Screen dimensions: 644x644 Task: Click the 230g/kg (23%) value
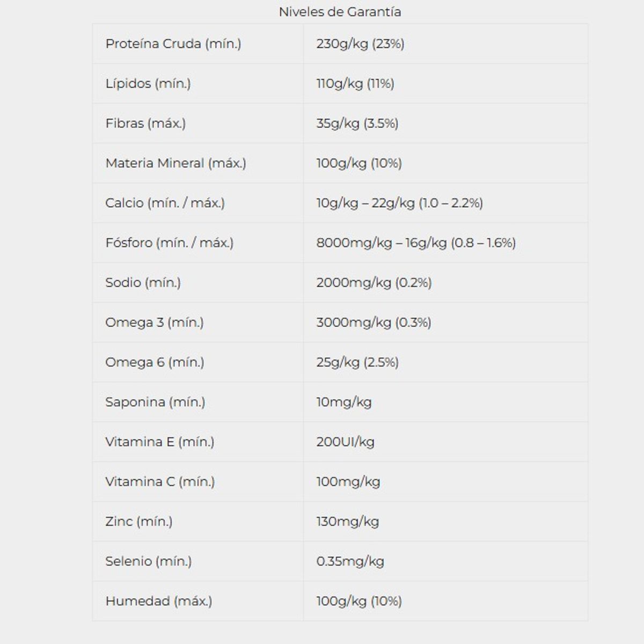tap(360, 43)
